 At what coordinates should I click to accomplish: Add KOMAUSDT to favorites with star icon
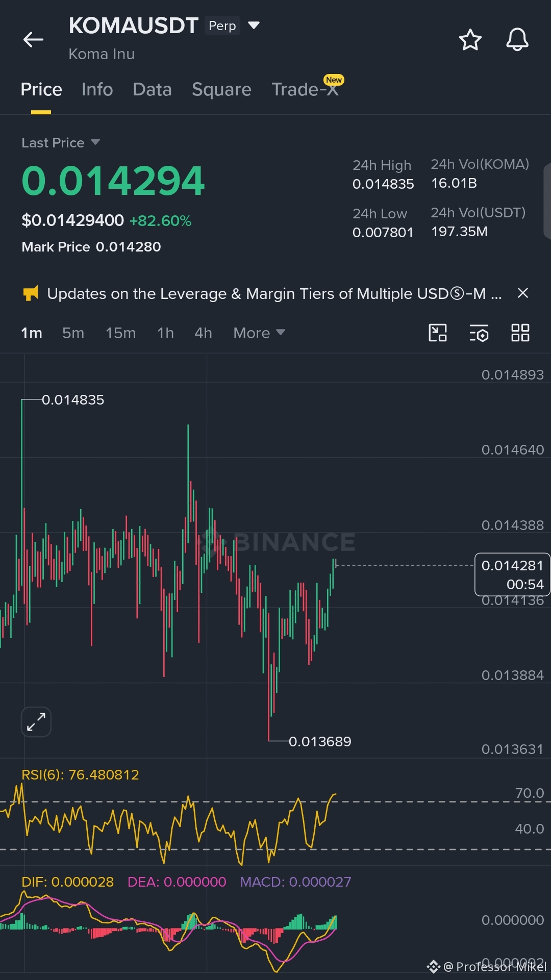pos(470,40)
